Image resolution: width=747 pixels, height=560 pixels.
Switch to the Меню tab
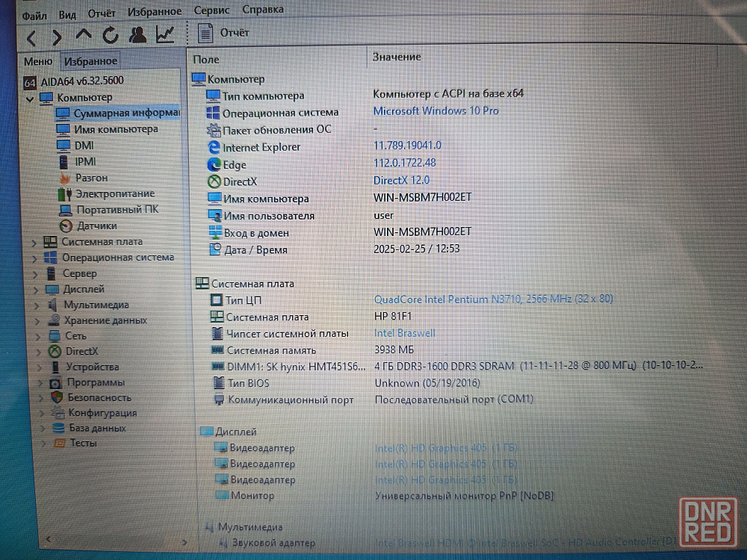[38, 61]
